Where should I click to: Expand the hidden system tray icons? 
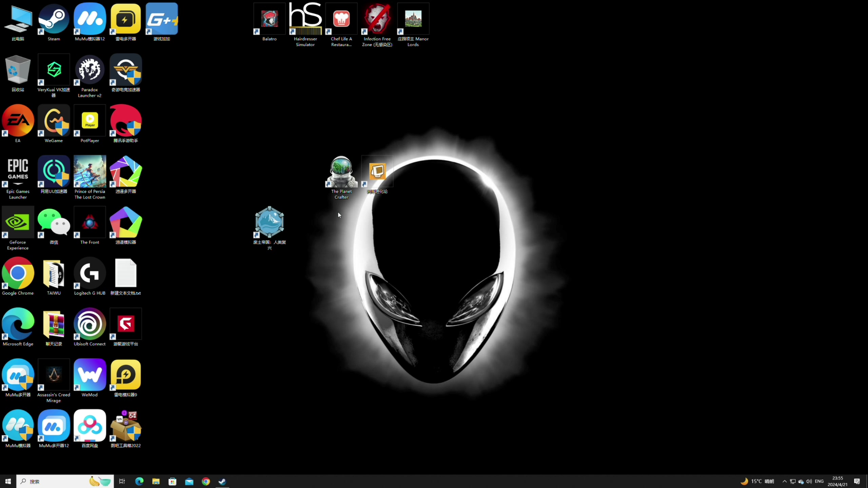(784, 481)
